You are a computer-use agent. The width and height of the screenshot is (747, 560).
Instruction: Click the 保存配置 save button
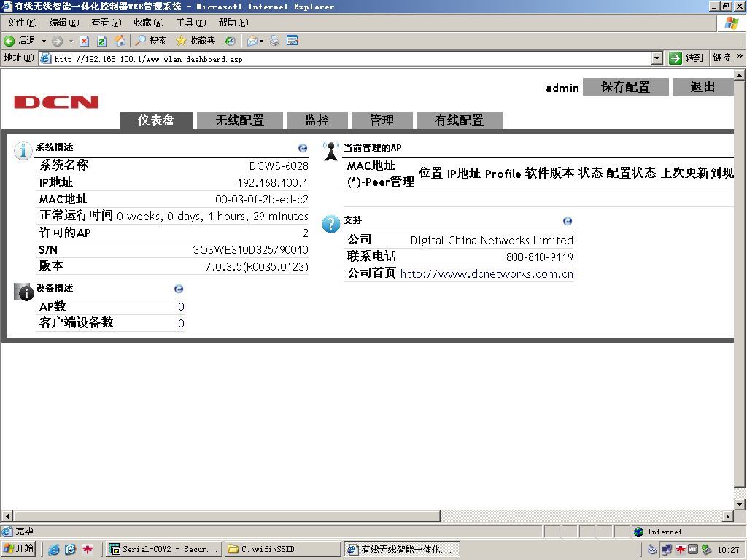tap(625, 87)
